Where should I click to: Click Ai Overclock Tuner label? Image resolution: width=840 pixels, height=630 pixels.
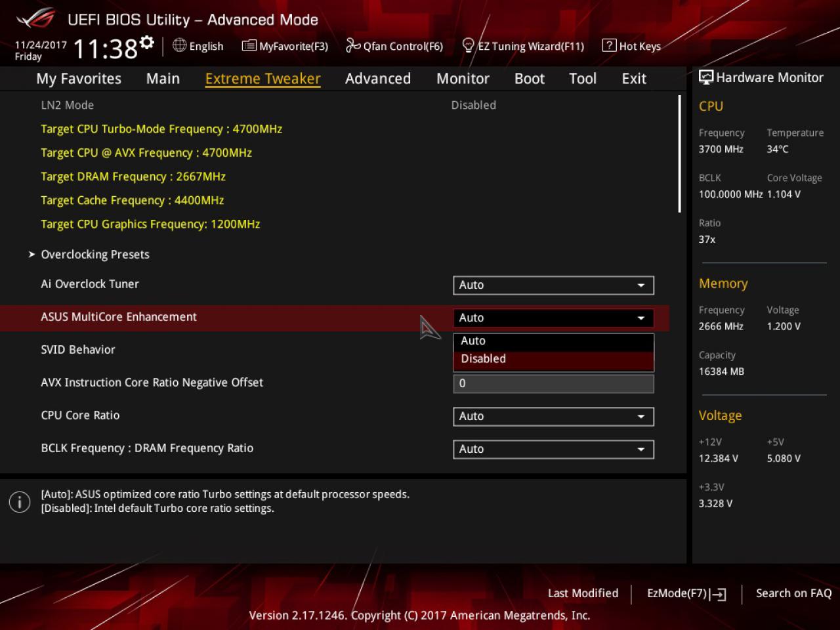click(x=90, y=284)
